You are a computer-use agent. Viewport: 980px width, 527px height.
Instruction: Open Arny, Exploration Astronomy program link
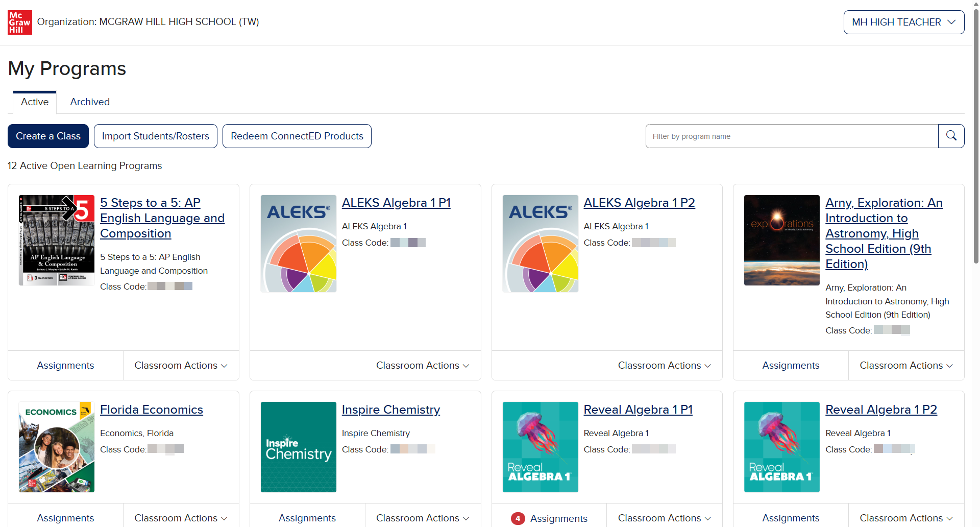[884, 233]
